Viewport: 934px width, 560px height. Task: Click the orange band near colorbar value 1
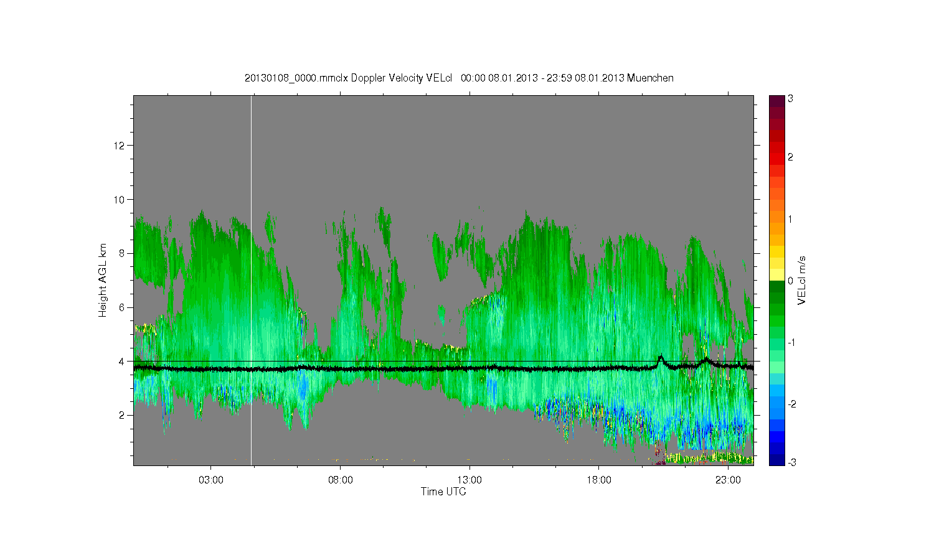pos(776,219)
